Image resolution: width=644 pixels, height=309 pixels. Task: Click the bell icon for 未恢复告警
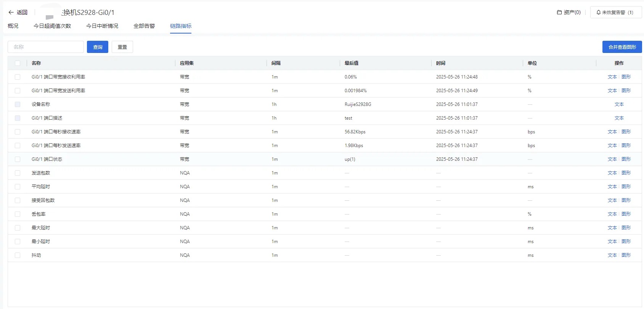[x=599, y=12]
